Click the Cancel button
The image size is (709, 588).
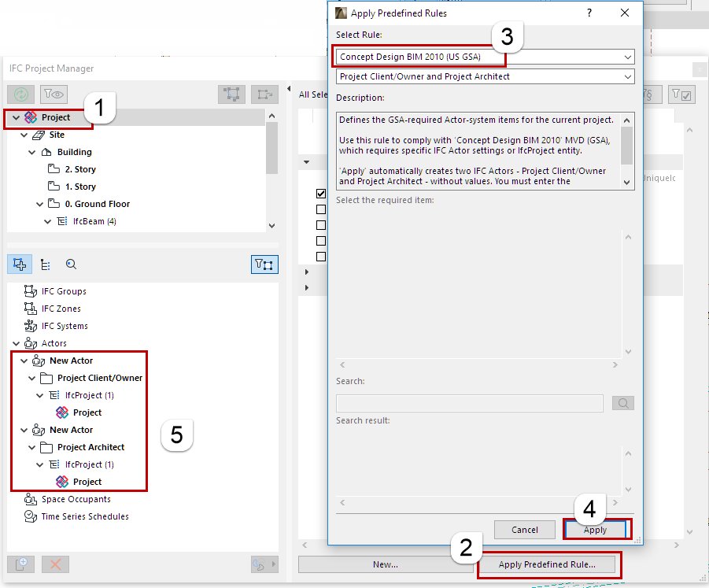(x=525, y=530)
